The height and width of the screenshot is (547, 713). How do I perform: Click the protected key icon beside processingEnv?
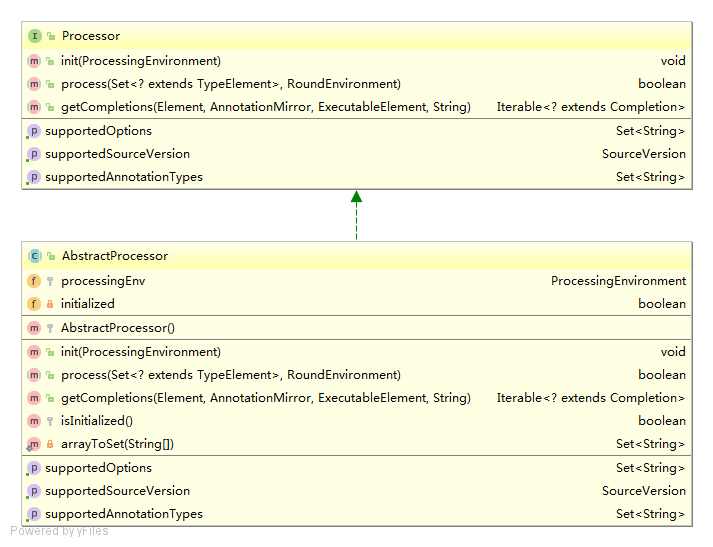pyautogui.click(x=50, y=281)
